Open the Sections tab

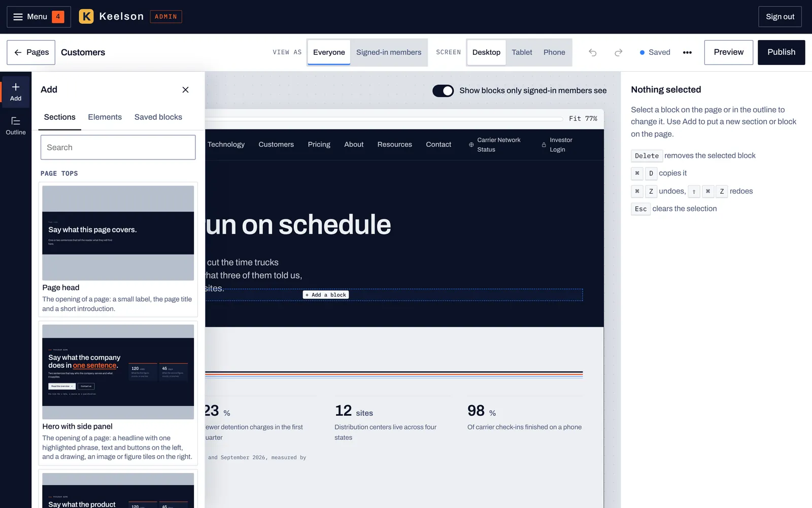click(x=60, y=117)
